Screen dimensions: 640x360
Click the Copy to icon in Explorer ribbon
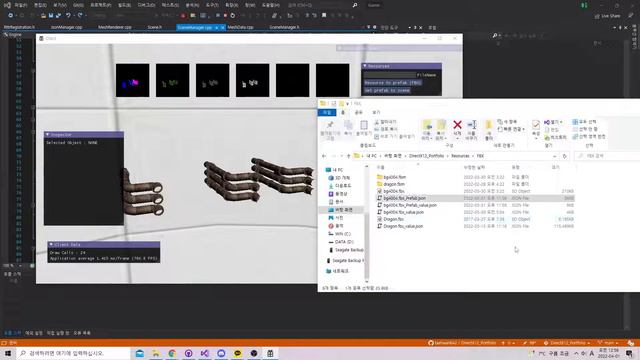pyautogui.click(x=441, y=125)
